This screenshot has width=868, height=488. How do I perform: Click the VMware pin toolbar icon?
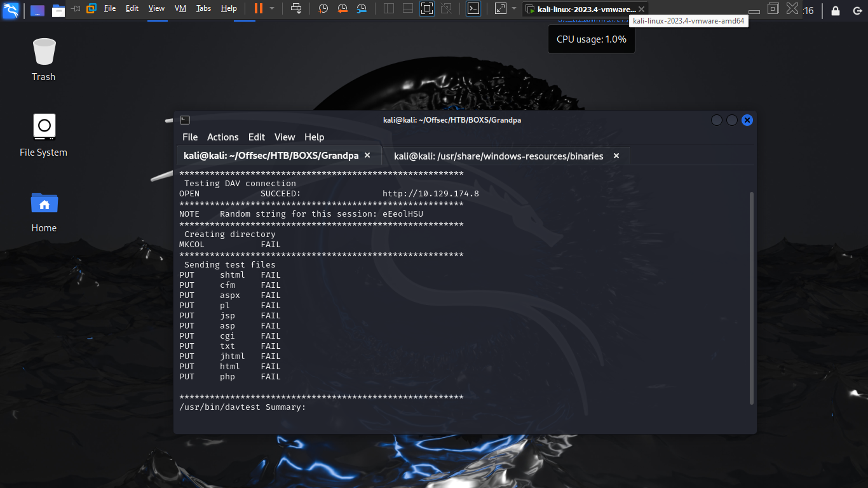click(x=76, y=8)
